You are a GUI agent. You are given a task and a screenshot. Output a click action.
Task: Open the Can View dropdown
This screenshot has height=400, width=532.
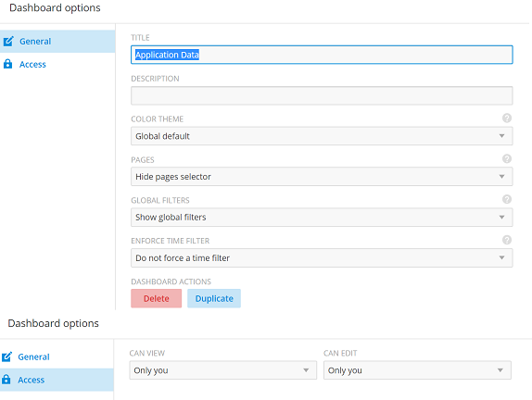pyautogui.click(x=223, y=370)
